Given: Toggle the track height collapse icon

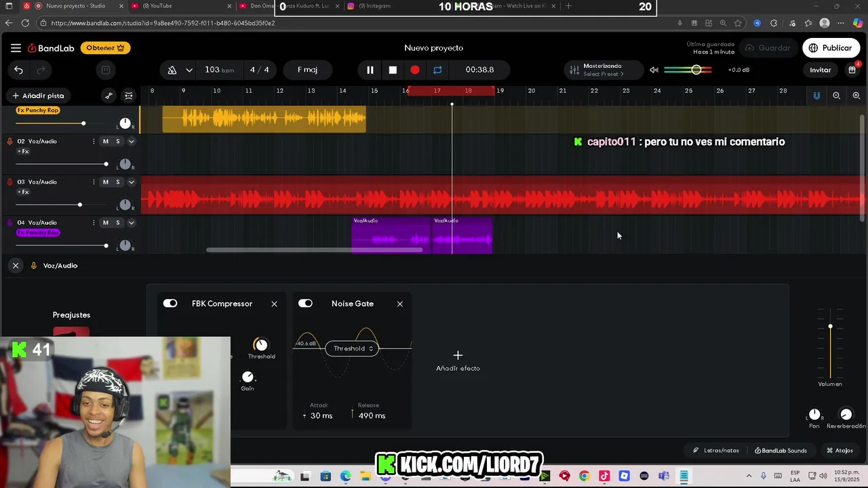Looking at the screenshot, I should (129, 96).
